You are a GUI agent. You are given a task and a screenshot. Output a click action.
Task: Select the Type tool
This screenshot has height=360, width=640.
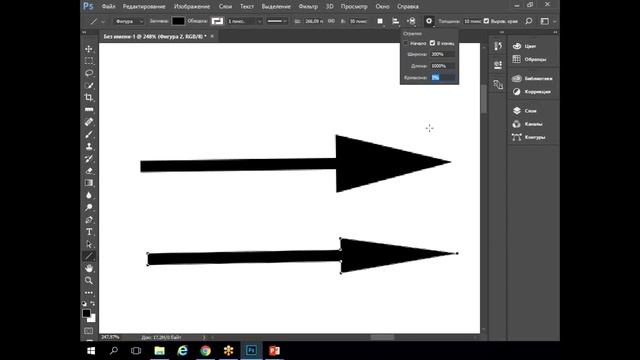click(89, 232)
